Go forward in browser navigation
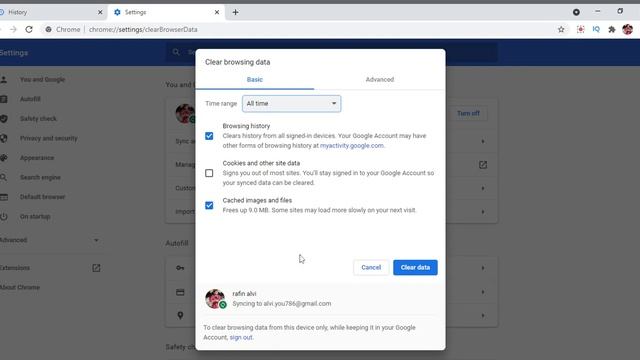The image size is (640, 360). pos(13,29)
